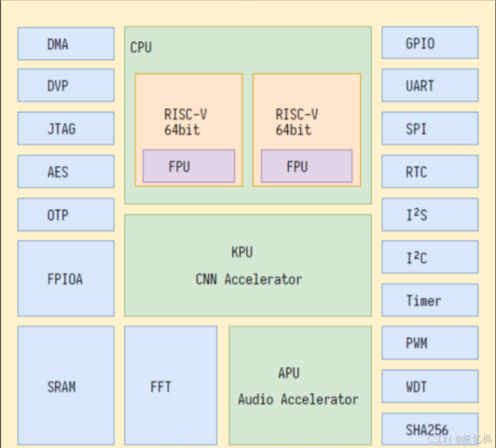Select the AES block
Viewport: 496px width, 448px height.
point(66,172)
